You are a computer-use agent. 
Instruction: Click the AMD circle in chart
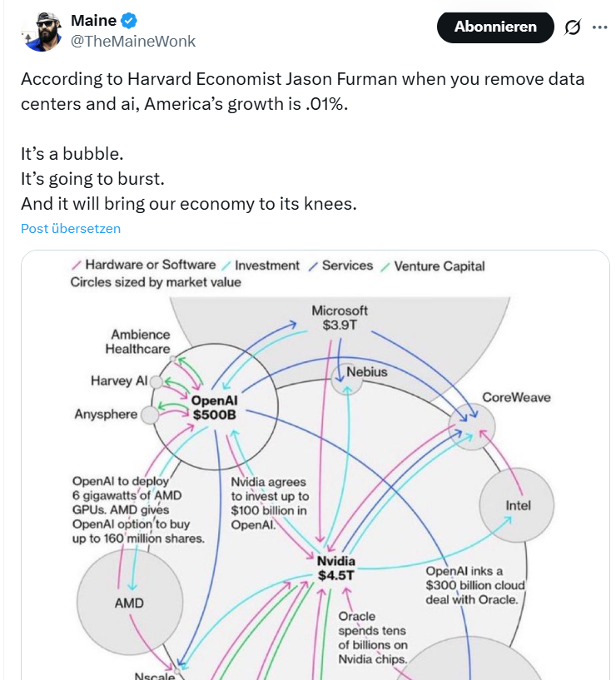tap(129, 602)
